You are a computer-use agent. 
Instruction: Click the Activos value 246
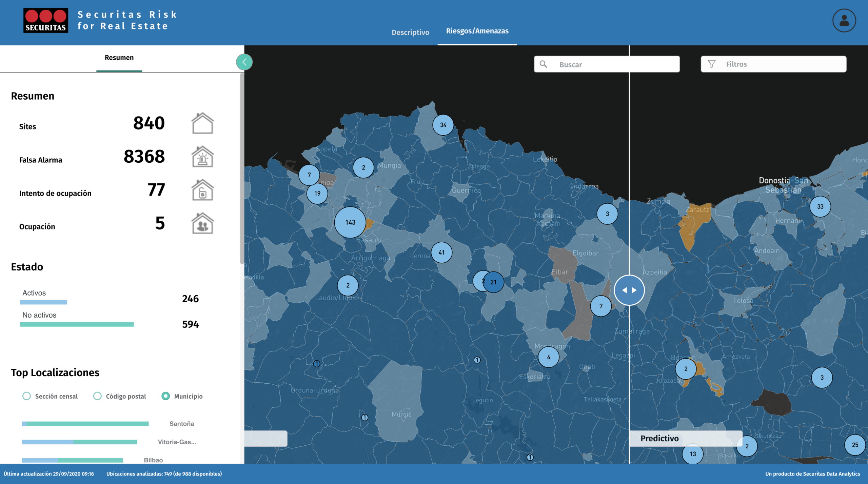point(190,299)
